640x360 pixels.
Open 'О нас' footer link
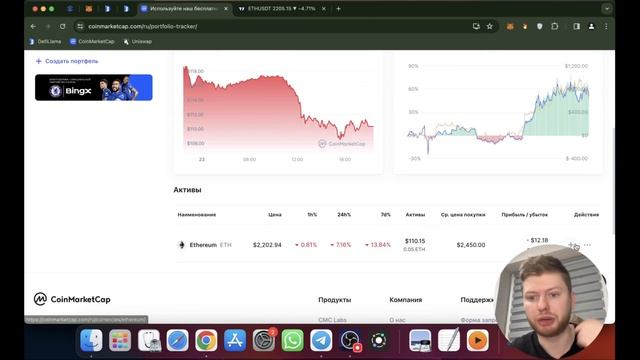397,320
